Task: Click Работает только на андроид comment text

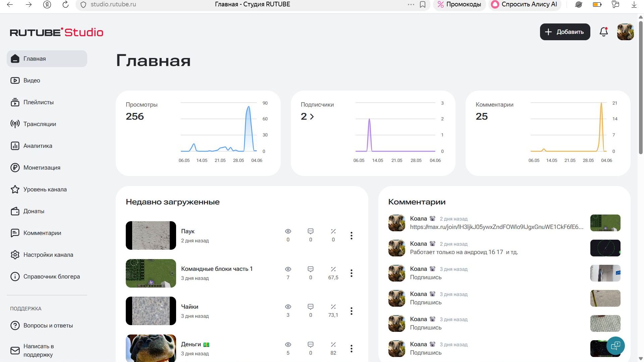Action: [x=464, y=252]
